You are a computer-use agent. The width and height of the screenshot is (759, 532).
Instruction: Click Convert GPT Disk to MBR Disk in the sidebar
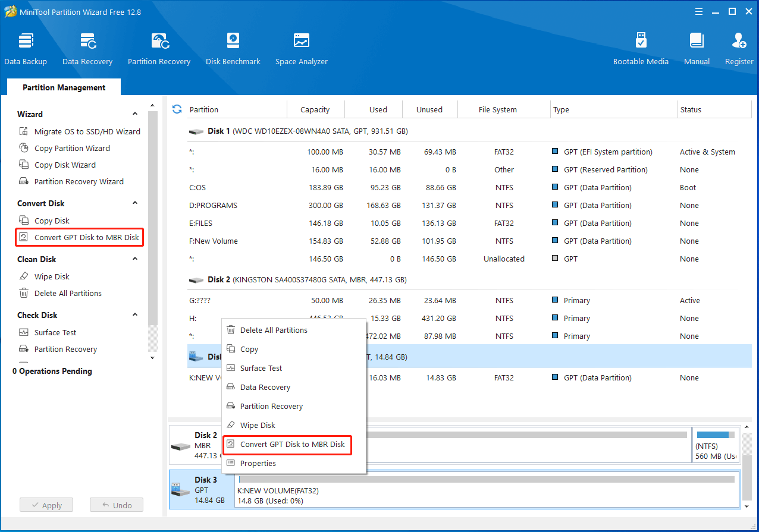(79, 237)
